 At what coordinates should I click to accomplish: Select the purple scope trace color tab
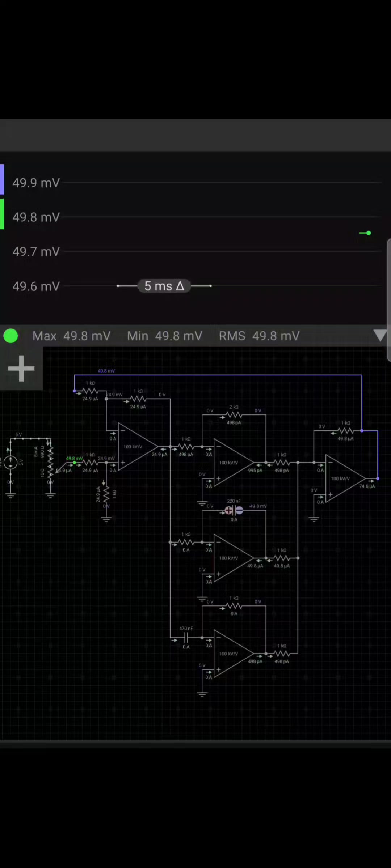point(2,179)
